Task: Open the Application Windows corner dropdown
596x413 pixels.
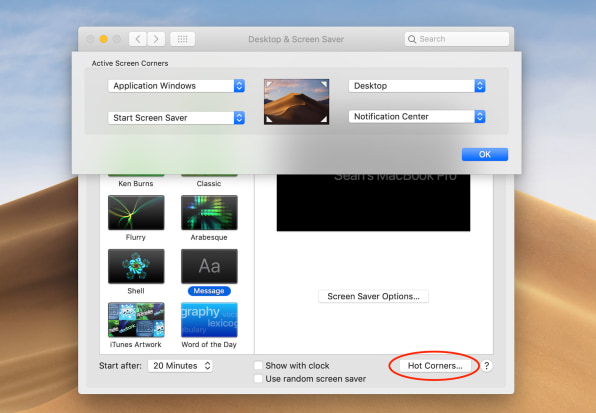Action: [x=176, y=86]
